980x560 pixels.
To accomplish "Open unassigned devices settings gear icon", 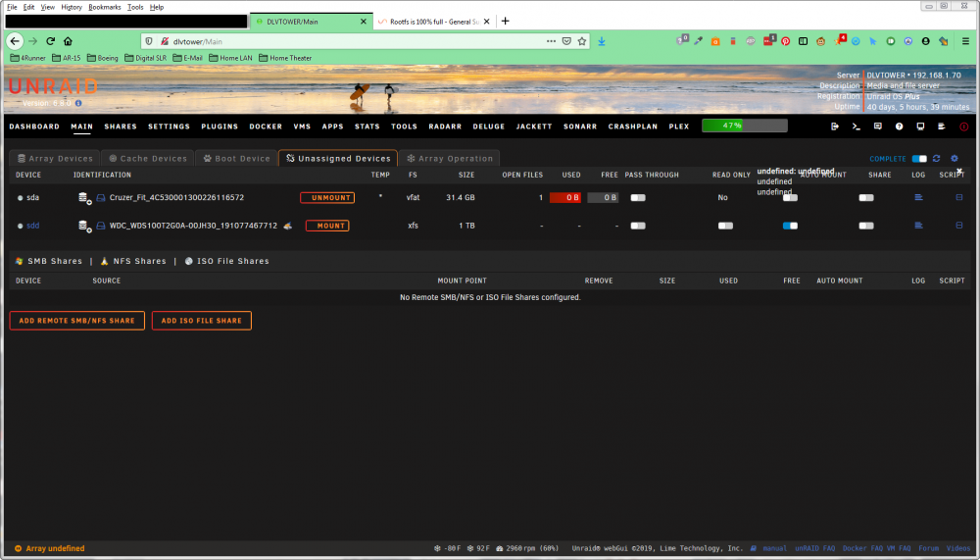I will click(x=955, y=158).
